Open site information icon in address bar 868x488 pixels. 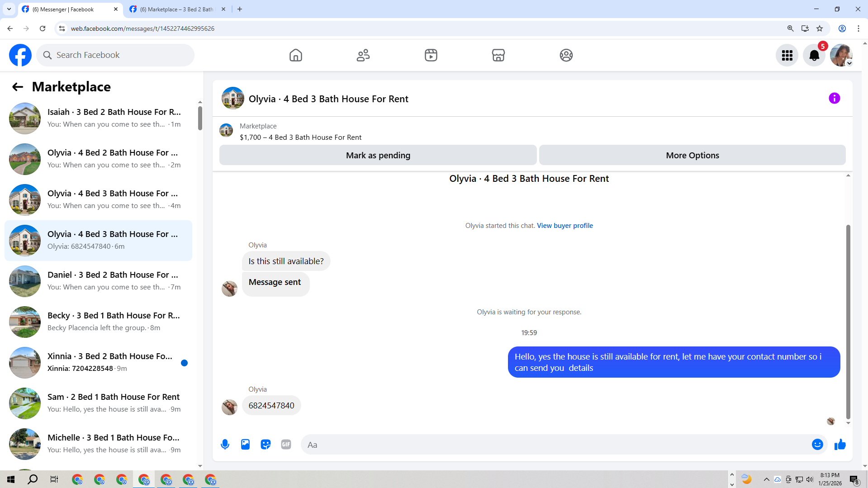click(x=62, y=28)
